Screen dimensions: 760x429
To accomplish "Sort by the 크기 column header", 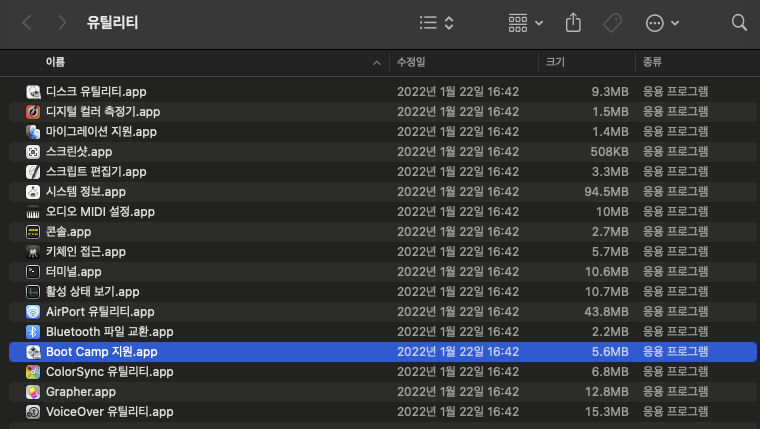I will (555, 62).
